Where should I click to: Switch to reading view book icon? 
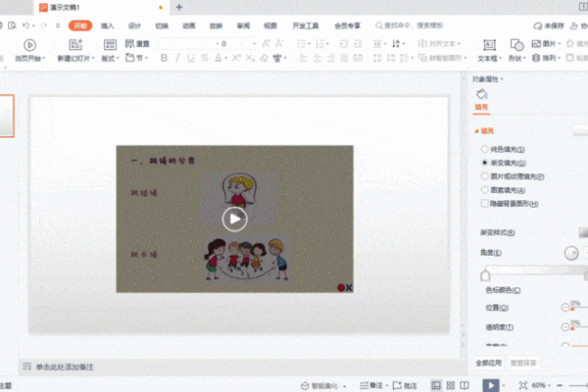tap(465, 385)
